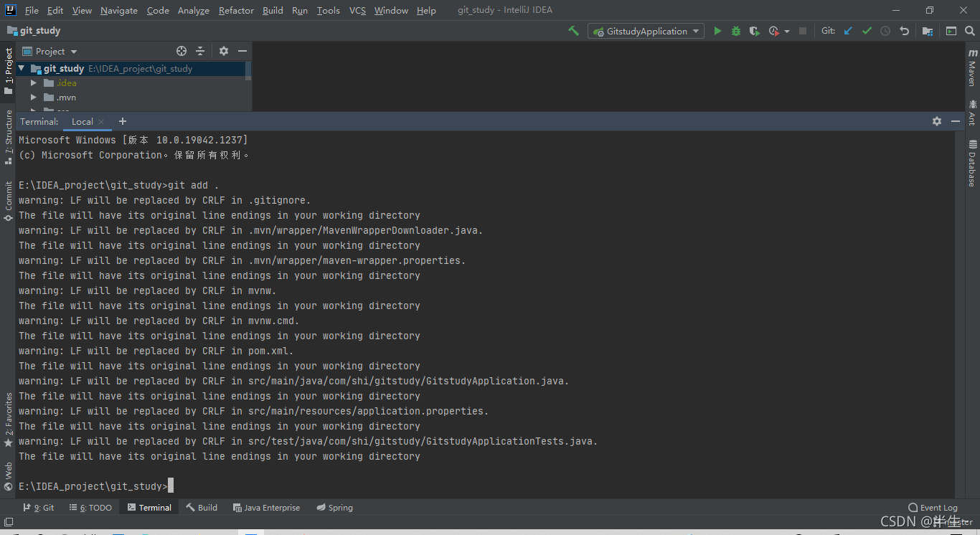Viewport: 980px width, 535px height.
Task: Open the Analyze menu
Action: pyautogui.click(x=194, y=10)
